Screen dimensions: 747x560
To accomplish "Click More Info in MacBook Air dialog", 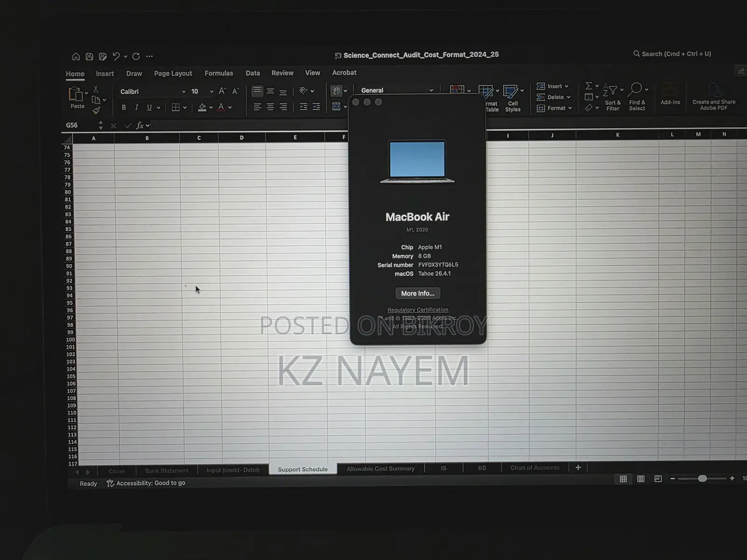I will point(418,293).
